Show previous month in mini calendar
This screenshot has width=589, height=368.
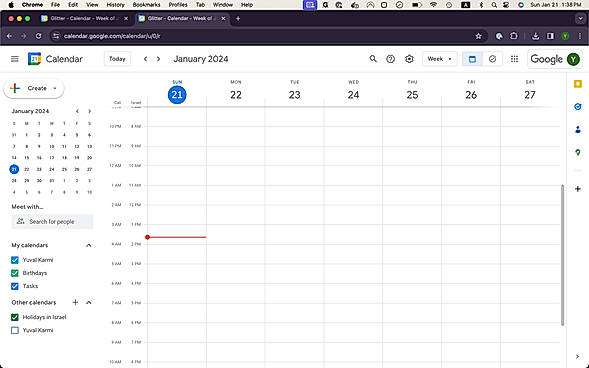[77, 111]
